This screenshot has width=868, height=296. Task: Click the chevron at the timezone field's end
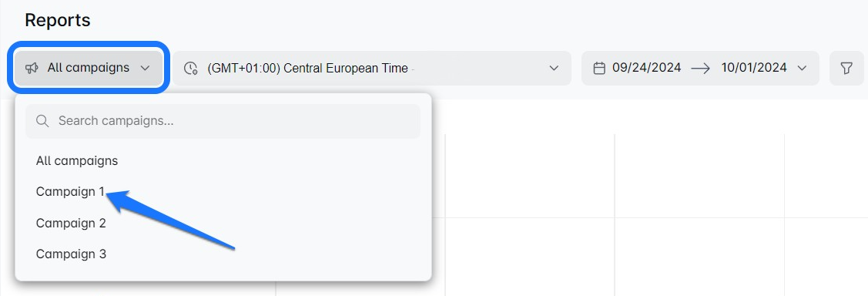tap(554, 68)
